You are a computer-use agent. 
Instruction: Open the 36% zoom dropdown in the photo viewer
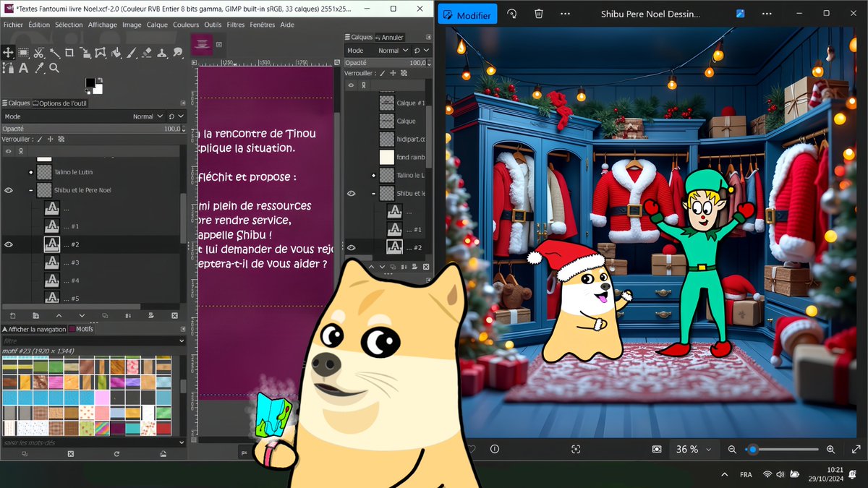pos(693,449)
